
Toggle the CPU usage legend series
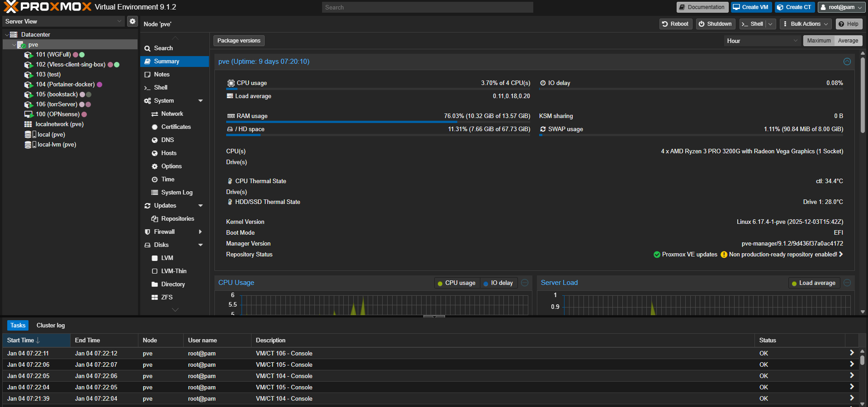[x=456, y=283]
